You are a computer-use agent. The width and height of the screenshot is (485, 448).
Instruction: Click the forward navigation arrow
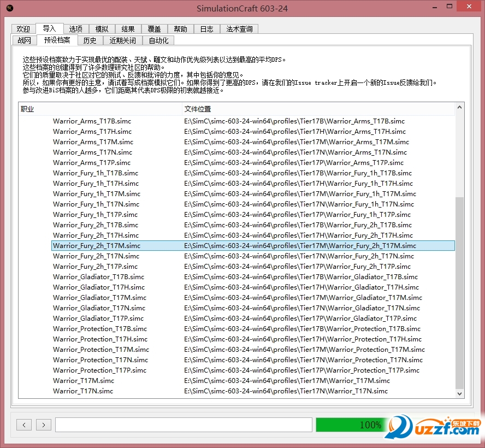(43, 425)
